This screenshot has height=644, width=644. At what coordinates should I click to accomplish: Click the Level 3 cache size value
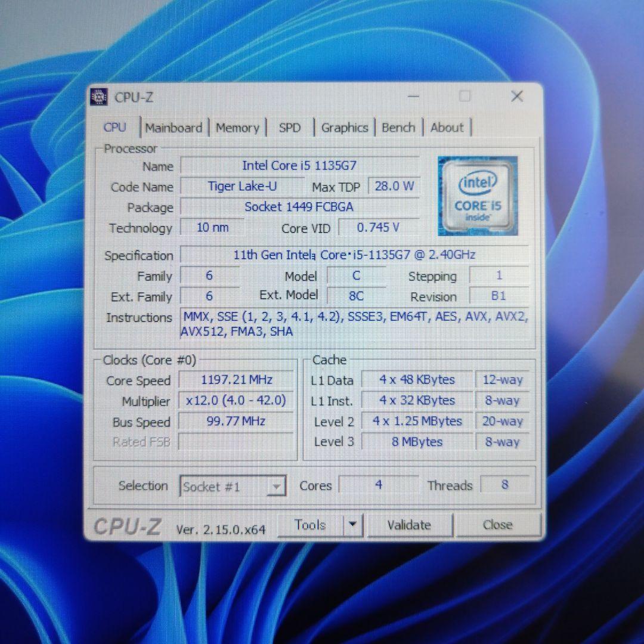pyautogui.click(x=417, y=442)
